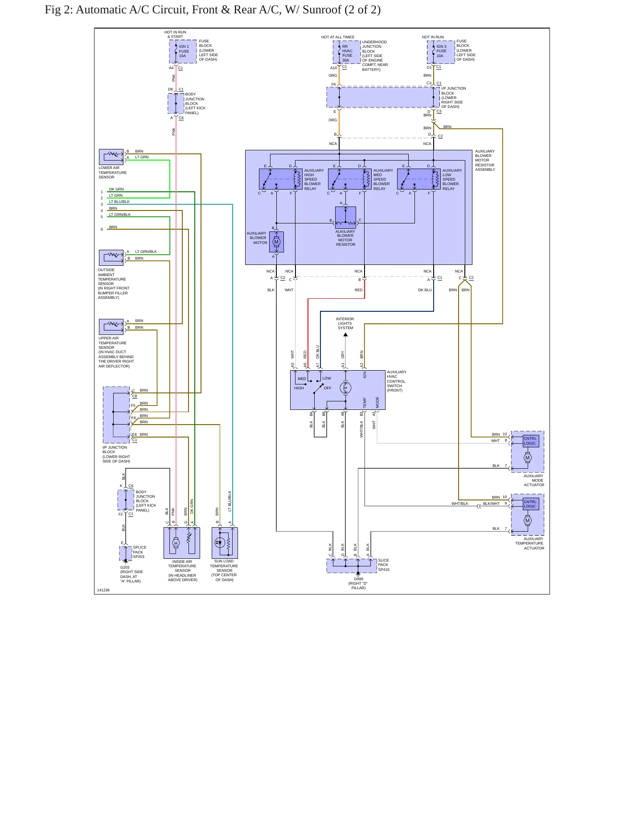This screenshot has width=644, height=834.
Task: Click the 'BLK/WHT' wire label
Action: click(x=492, y=504)
